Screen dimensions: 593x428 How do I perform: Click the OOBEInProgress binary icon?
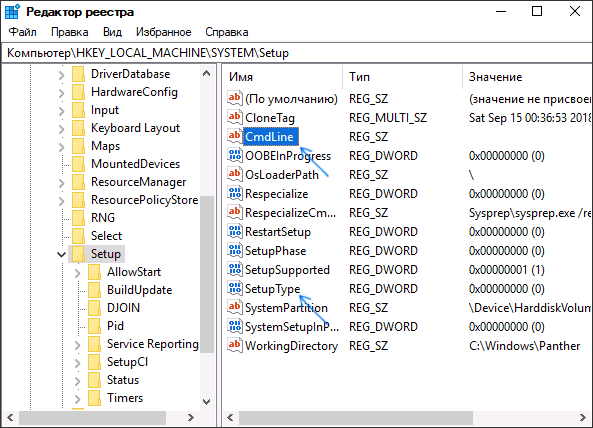point(234,155)
